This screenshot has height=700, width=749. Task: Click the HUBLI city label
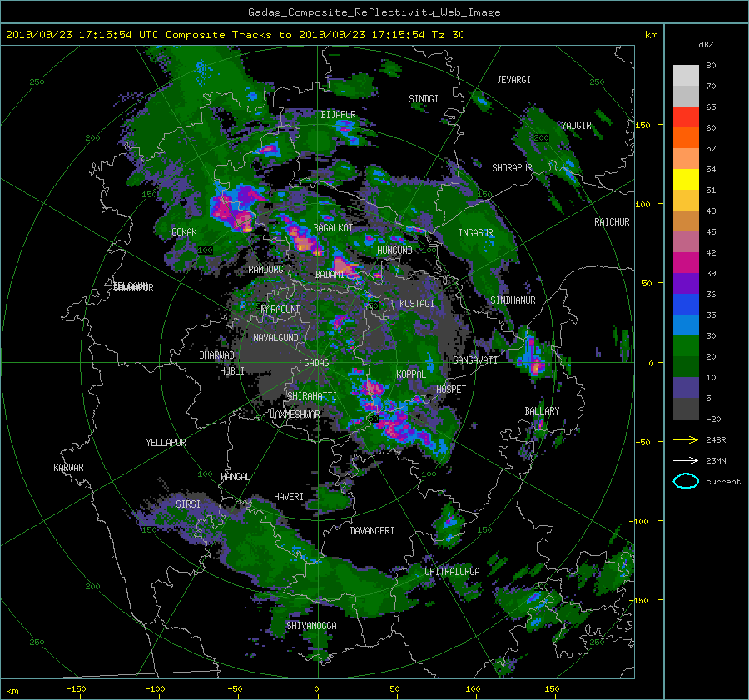tap(232, 370)
